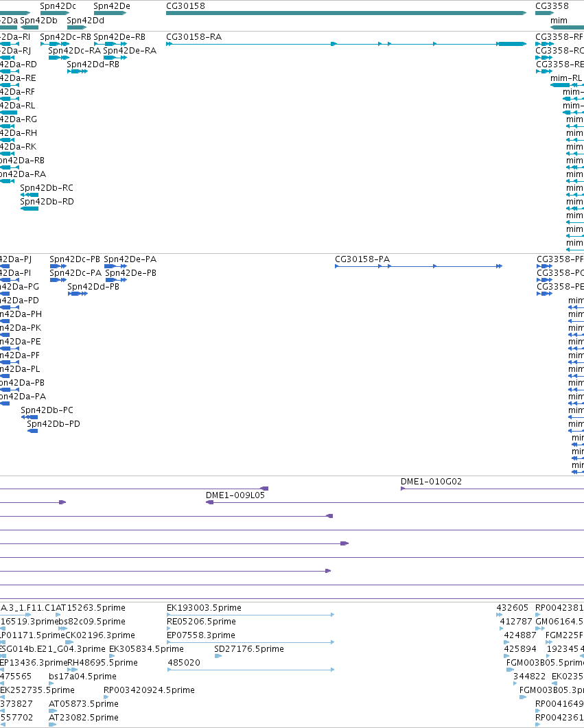Click the Spn42Dc-PB protein label
This screenshot has width=584, height=728.
[75, 259]
